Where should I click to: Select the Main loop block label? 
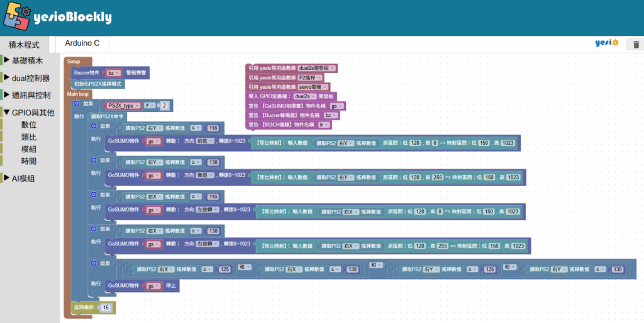click(x=78, y=94)
